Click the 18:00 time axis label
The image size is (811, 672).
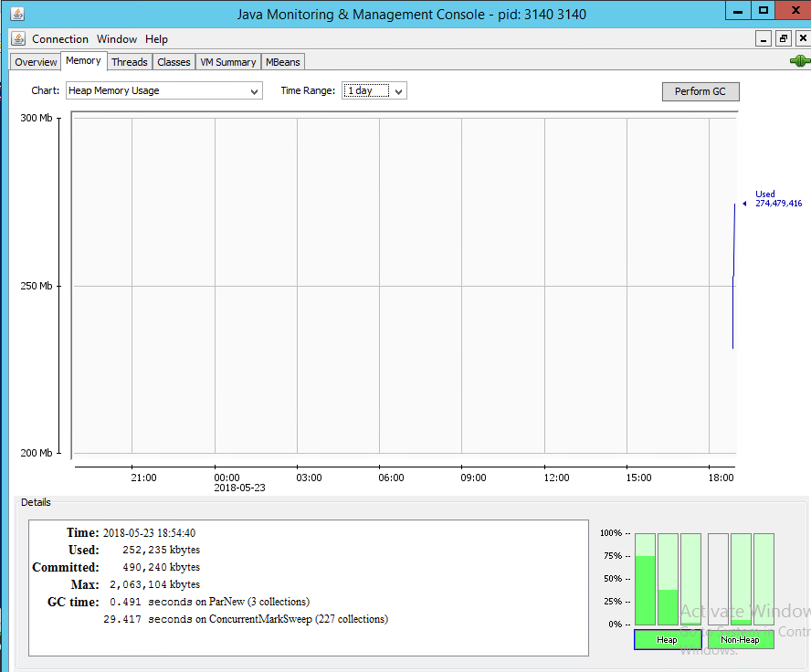[721, 478]
